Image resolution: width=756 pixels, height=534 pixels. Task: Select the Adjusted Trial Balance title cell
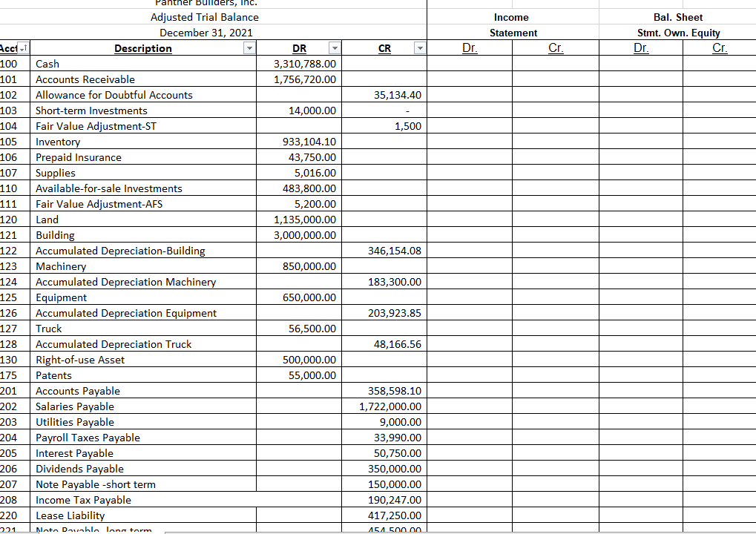pyautogui.click(x=205, y=17)
